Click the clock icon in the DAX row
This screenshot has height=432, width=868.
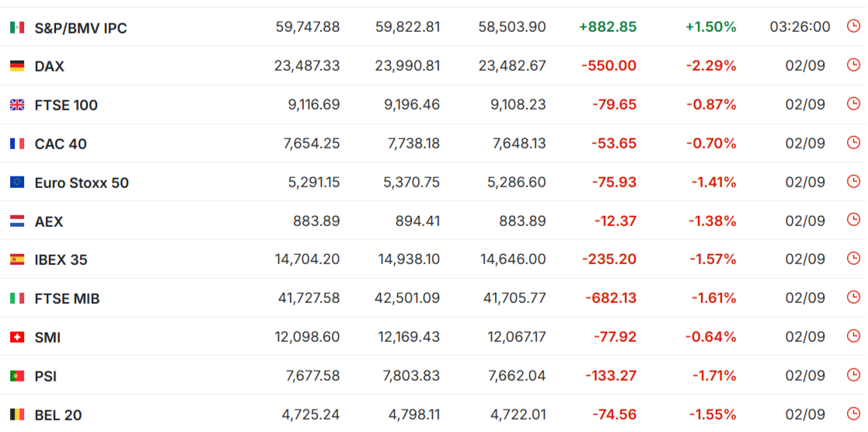coord(853,65)
